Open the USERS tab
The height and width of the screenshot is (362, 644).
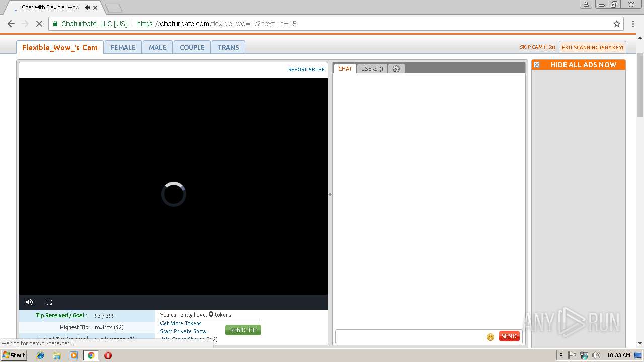click(372, 69)
